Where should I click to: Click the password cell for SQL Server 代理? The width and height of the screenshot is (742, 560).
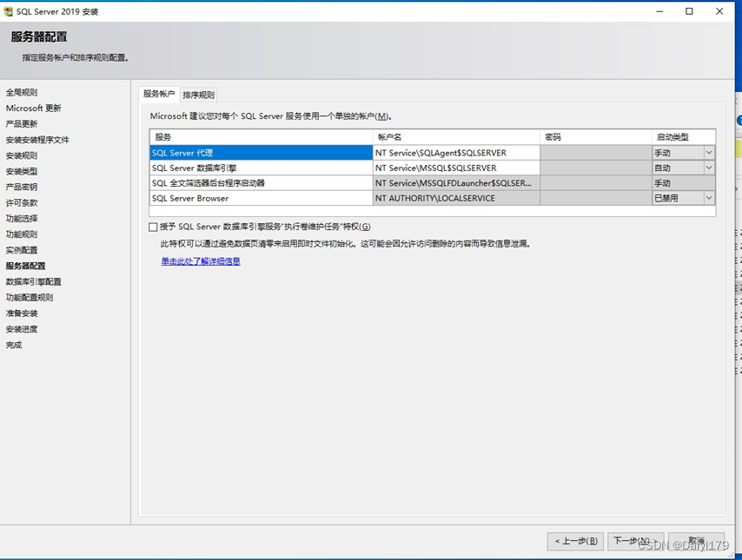(x=596, y=153)
